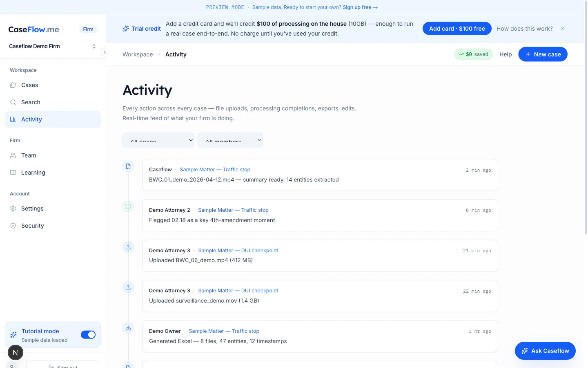This screenshot has height=368, width=588.
Task: Click the page vertical scrollbar
Action: coord(586,119)
